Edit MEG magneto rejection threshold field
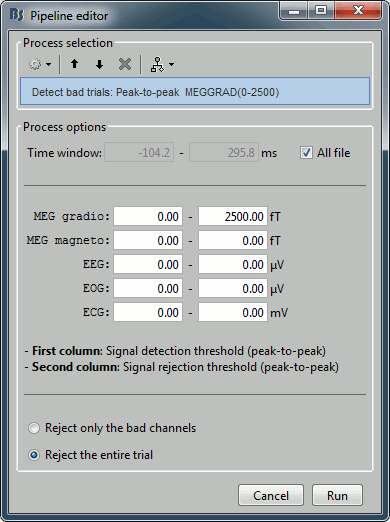Image resolution: width=390 pixels, height=522 pixels. pos(233,240)
